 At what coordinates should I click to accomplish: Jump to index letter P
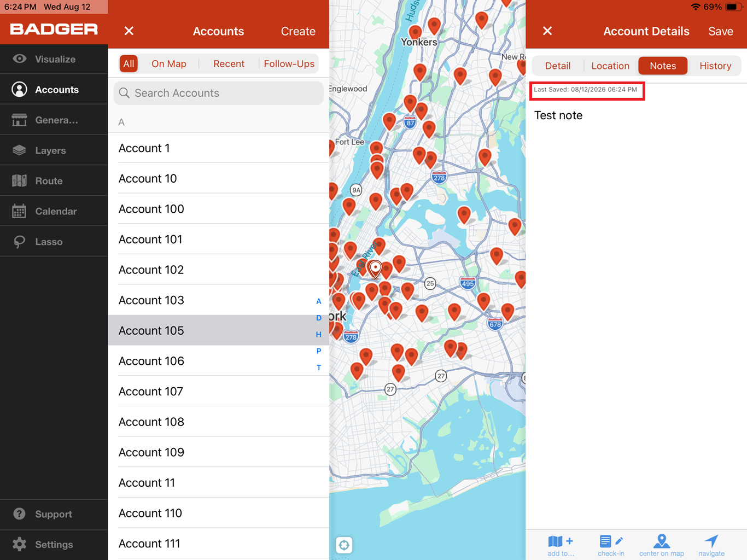point(319,351)
